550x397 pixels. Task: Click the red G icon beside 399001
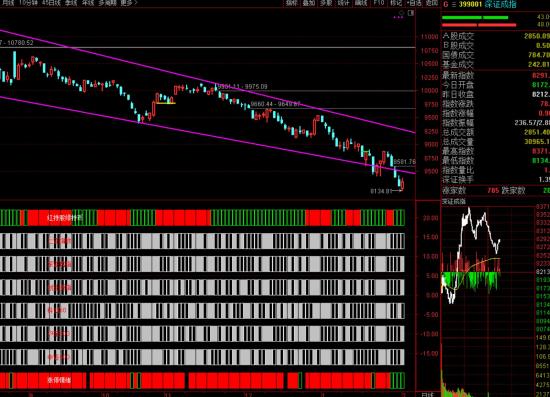pyautogui.click(x=446, y=5)
